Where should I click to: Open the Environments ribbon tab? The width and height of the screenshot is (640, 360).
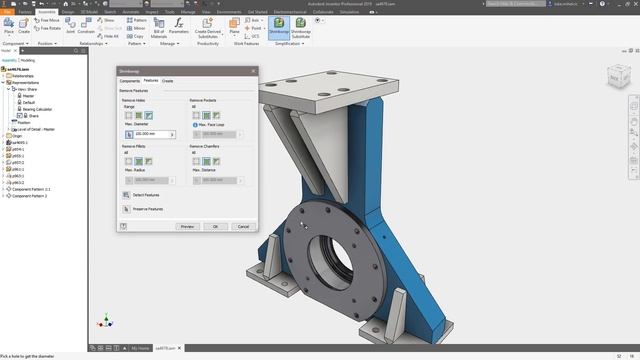pyautogui.click(x=229, y=12)
